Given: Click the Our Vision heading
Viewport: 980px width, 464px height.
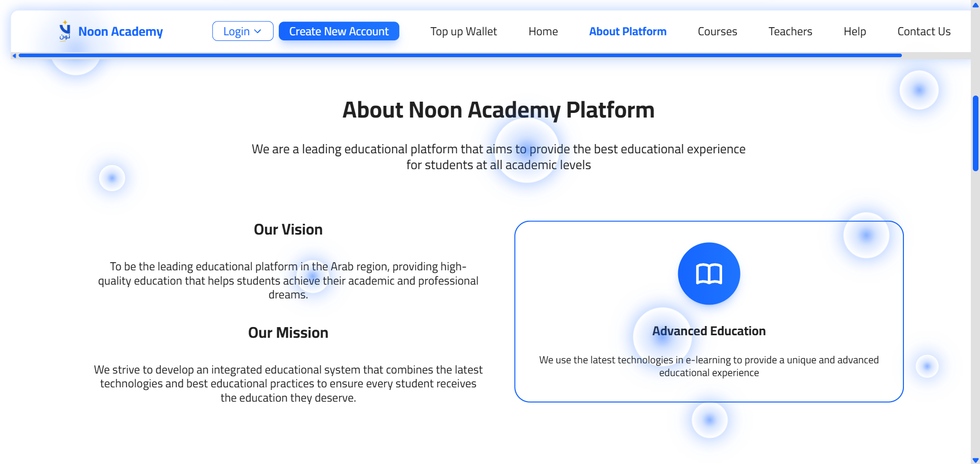Looking at the screenshot, I should (x=288, y=229).
